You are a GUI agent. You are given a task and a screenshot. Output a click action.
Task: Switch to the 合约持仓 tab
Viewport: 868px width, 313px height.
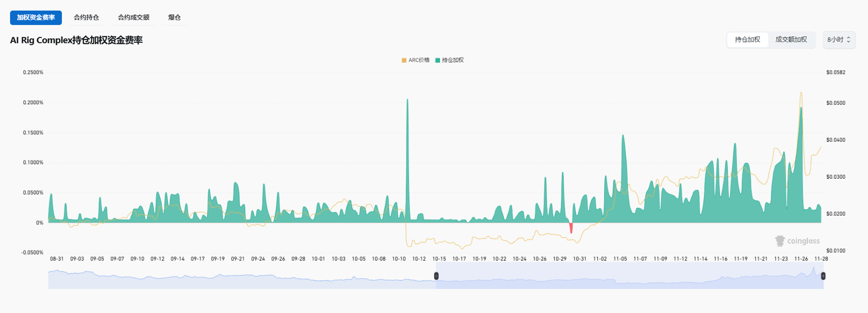86,17
